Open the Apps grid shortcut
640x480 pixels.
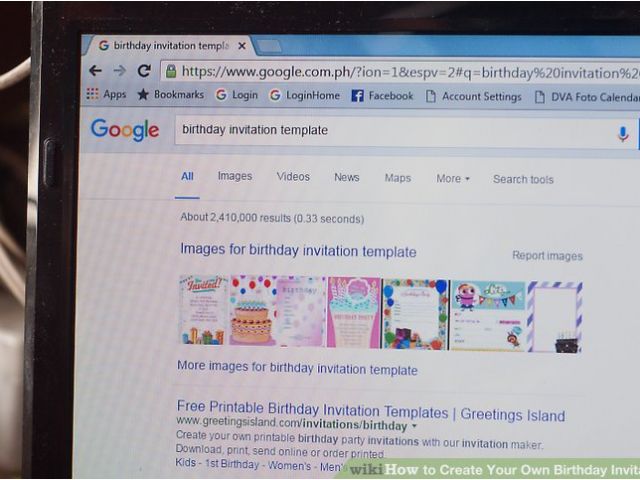tap(106, 94)
